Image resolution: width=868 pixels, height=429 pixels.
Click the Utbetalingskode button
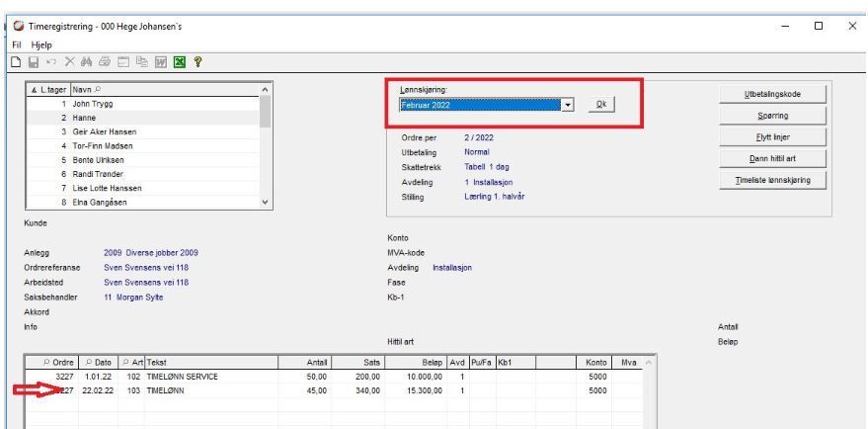772,94
